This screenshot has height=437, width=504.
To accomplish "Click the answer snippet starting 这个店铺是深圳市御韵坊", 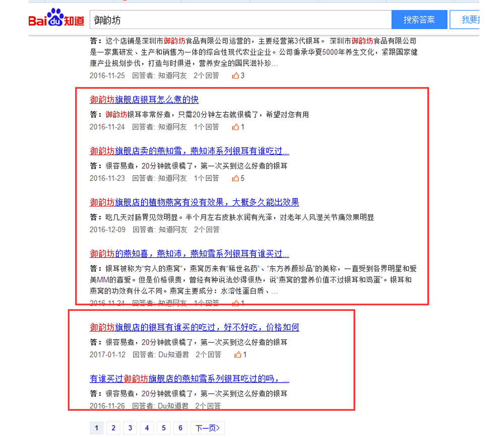I will [254, 52].
